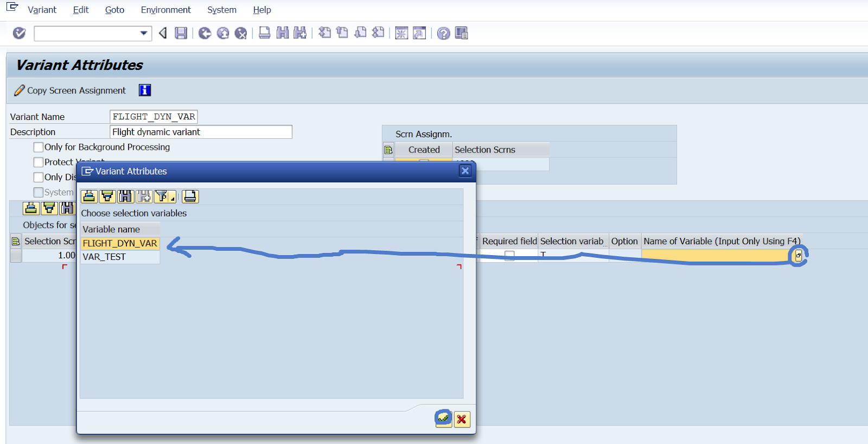Click the Print icon in dialog toolbar

190,196
